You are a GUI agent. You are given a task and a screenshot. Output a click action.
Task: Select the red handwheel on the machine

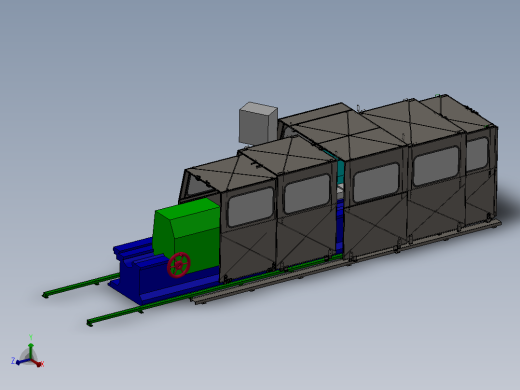coord(179,265)
